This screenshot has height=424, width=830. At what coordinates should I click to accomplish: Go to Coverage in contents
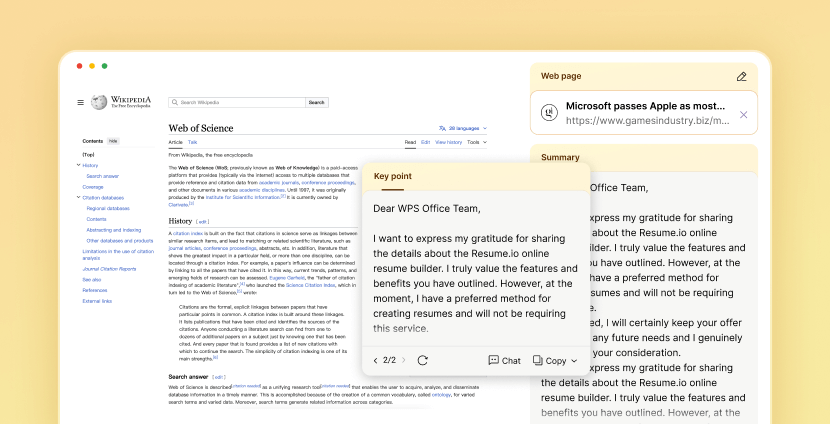93,187
